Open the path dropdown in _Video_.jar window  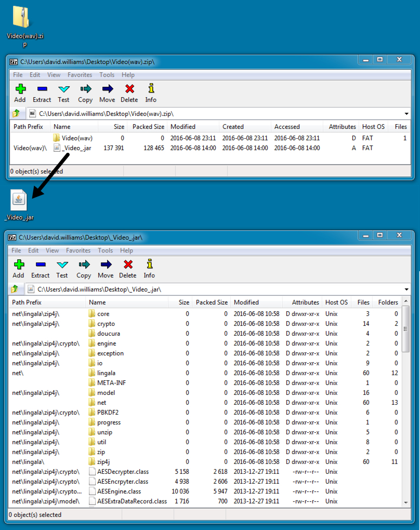click(x=406, y=289)
